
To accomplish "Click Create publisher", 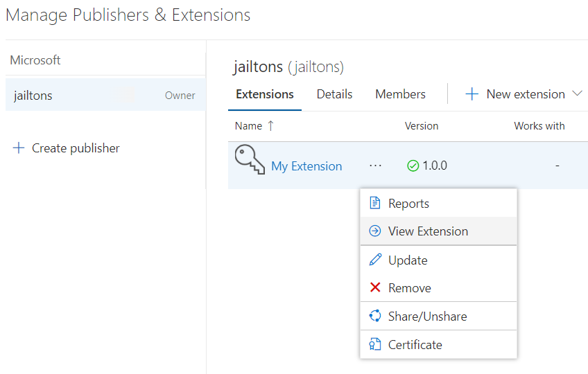I will point(76,148).
